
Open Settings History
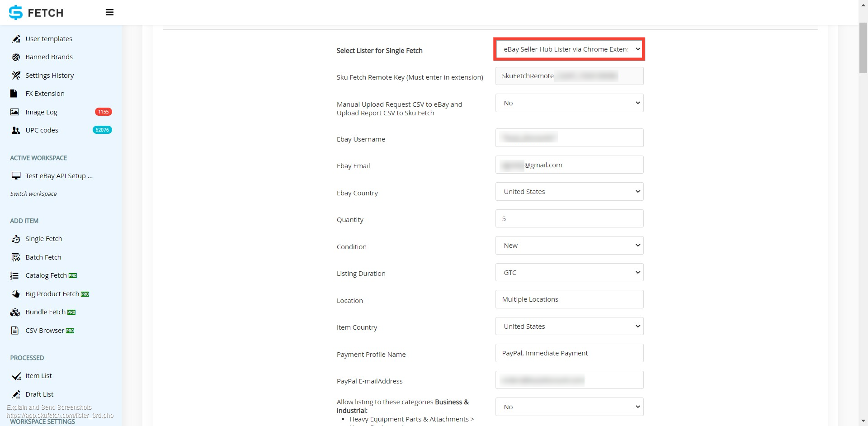pos(50,76)
